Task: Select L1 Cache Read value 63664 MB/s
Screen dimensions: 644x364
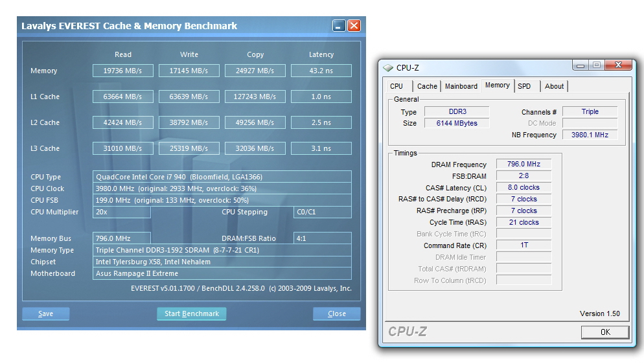Action: point(123,97)
